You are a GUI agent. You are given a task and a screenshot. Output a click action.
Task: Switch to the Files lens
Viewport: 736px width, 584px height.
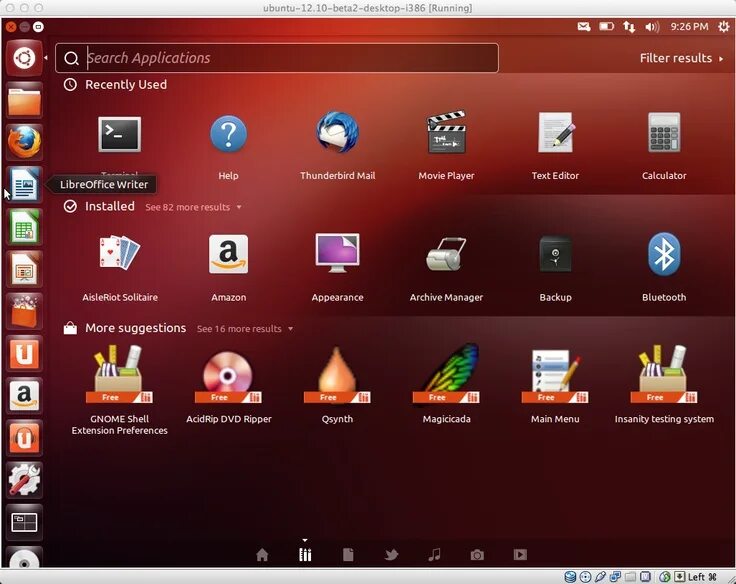[348, 554]
